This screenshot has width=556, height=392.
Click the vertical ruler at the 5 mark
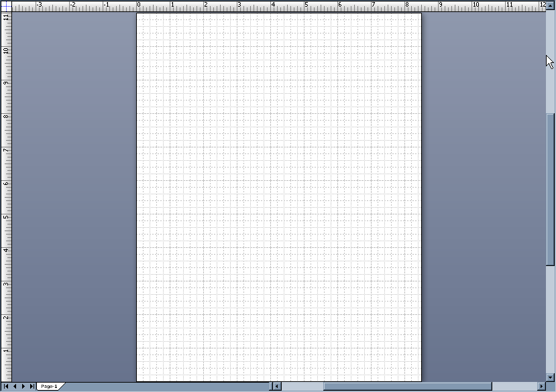tap(6, 217)
